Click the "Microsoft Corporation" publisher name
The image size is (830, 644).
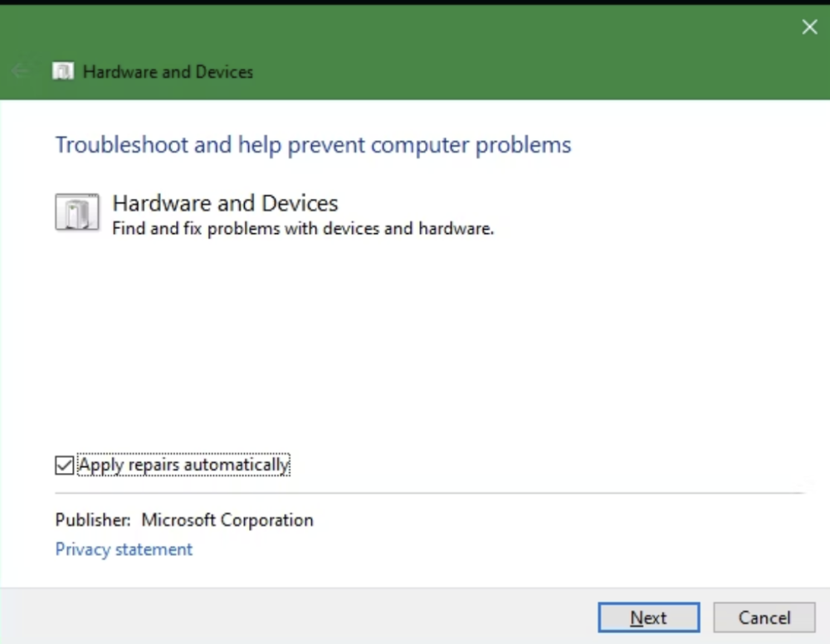(227, 520)
